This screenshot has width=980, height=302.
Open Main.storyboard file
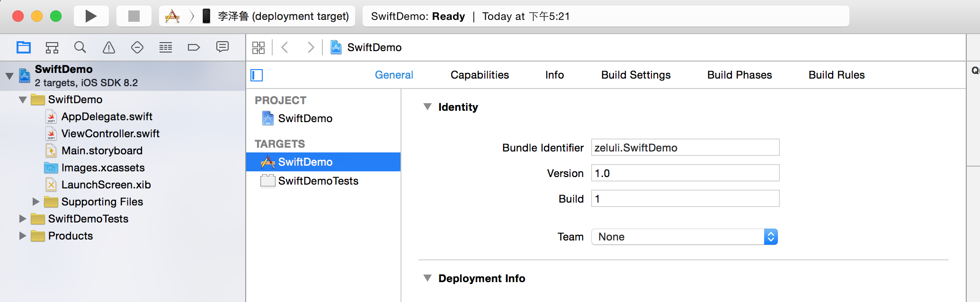tap(102, 151)
